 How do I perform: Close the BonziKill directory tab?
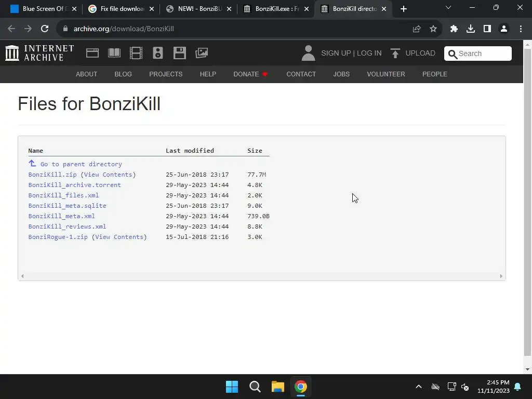pos(384,9)
